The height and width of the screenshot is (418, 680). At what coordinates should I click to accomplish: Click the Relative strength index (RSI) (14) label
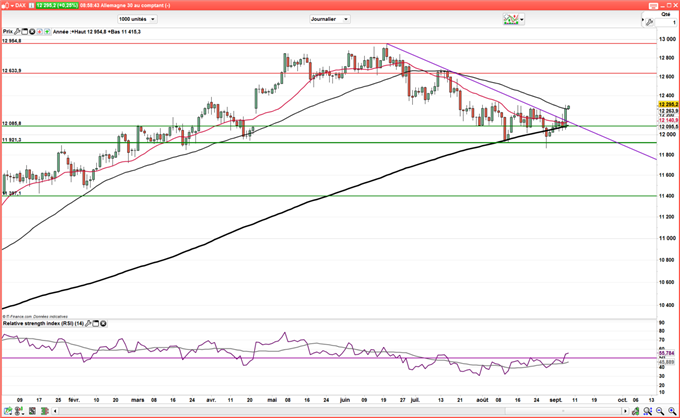click(43, 323)
